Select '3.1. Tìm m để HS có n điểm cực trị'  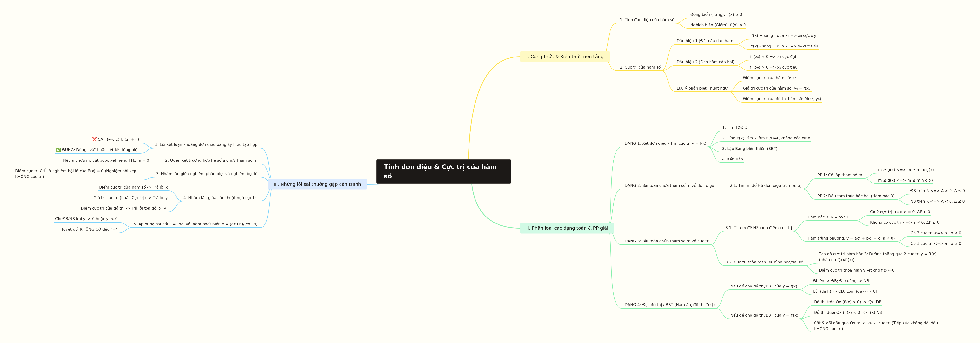coord(758,228)
